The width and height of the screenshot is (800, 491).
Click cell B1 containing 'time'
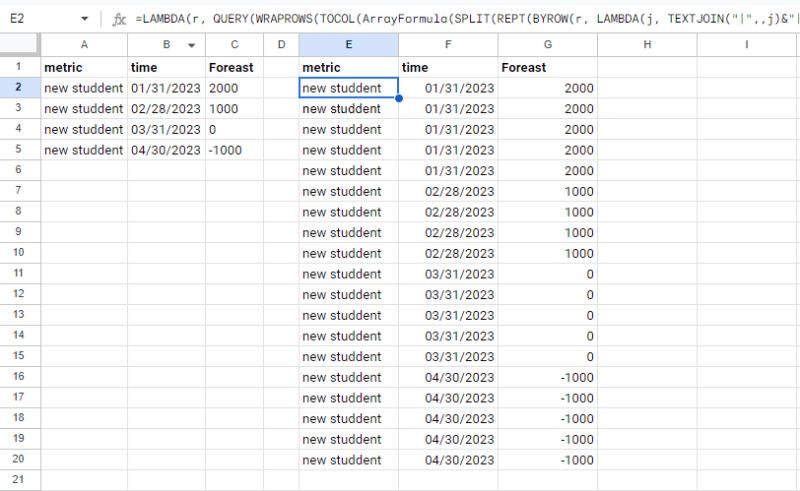[x=166, y=67]
